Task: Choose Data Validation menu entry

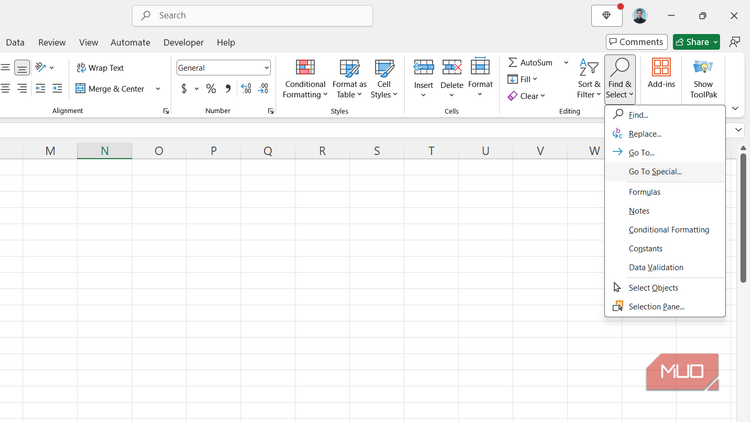Action: click(665, 267)
